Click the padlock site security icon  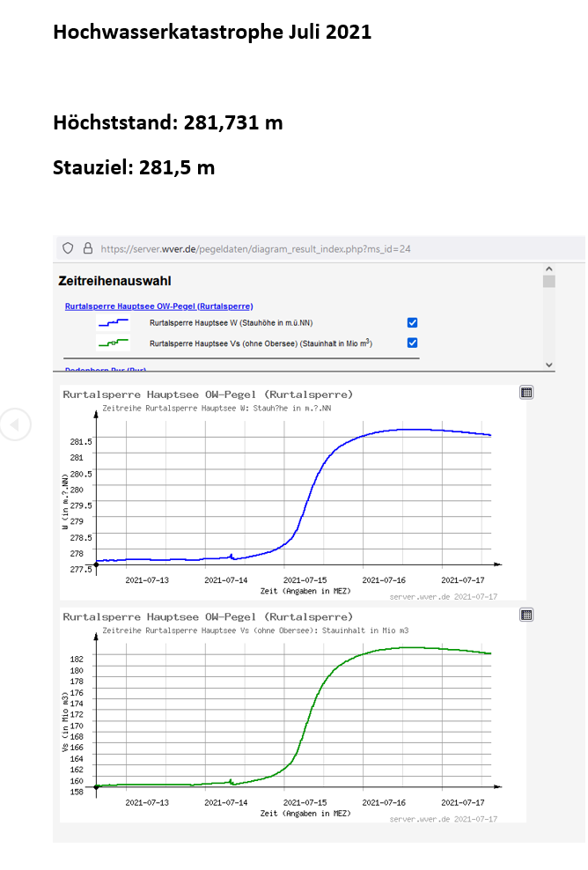pyautogui.click(x=88, y=248)
